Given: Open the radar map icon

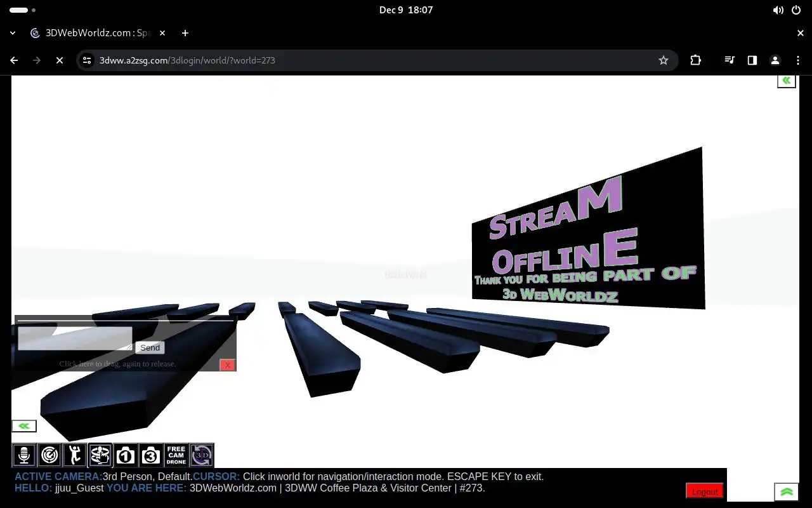Looking at the screenshot, I should [x=49, y=455].
